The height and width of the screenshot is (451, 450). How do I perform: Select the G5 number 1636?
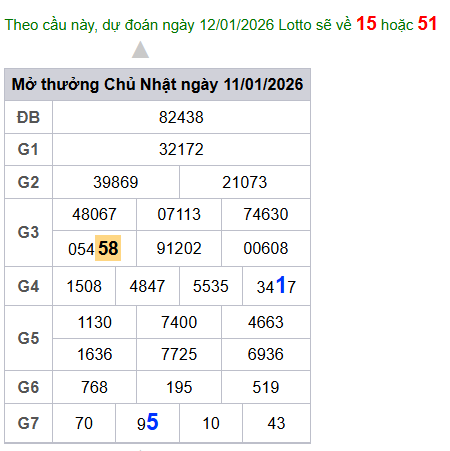[x=94, y=354]
